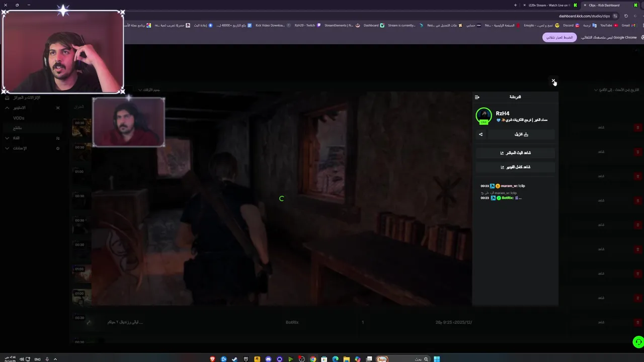
Task: Click ENG language indicator in system tray
Action: (37, 359)
